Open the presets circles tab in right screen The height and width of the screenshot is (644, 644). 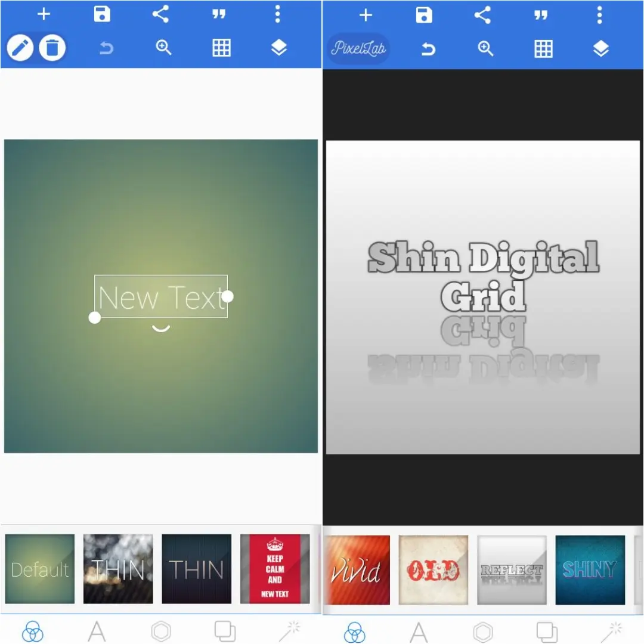point(354,633)
